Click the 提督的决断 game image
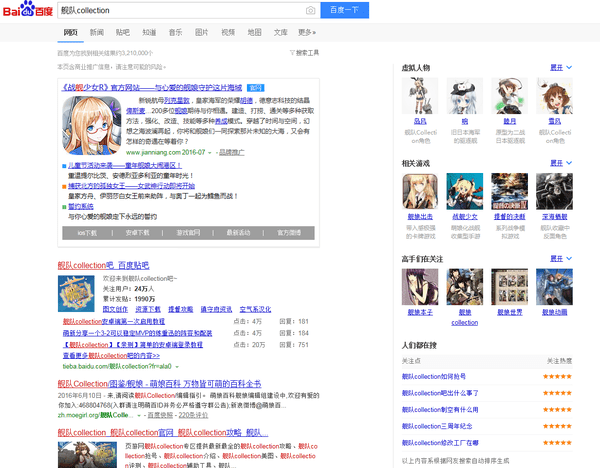Image resolution: width=600 pixels, height=468 pixels. [x=509, y=191]
